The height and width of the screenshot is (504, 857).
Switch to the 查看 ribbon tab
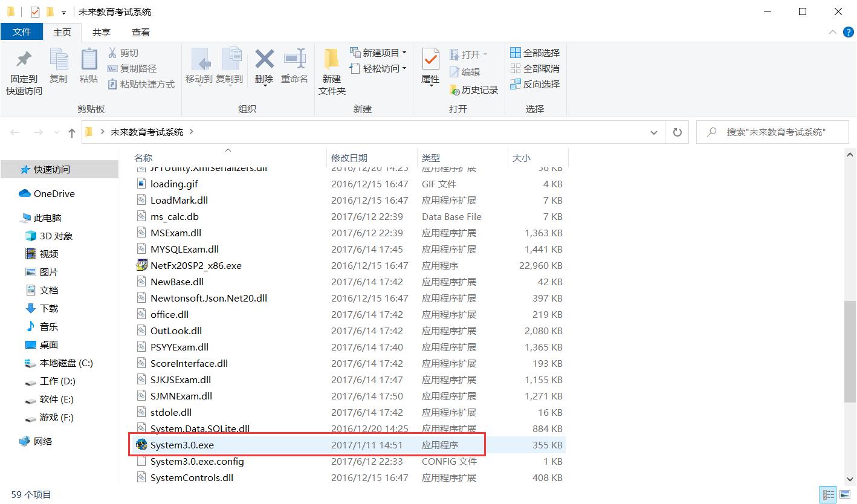click(140, 32)
